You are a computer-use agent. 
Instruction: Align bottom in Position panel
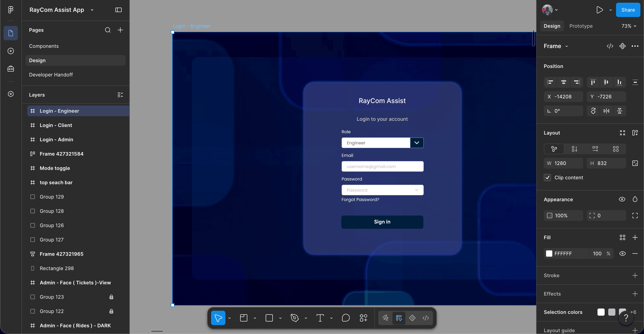point(619,82)
